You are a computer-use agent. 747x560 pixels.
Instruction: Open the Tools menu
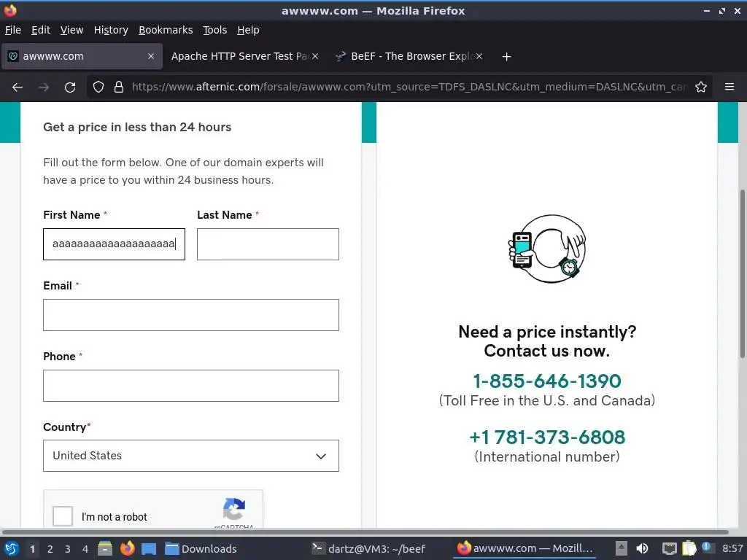point(215,30)
